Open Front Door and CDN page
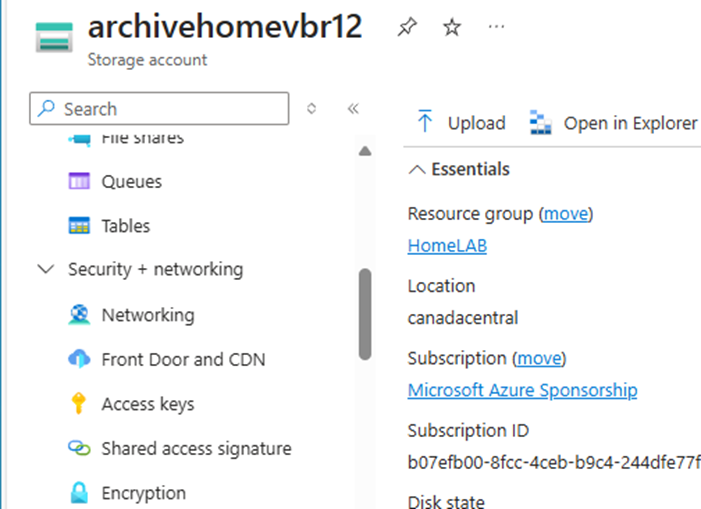This screenshot has width=701, height=509. [183, 359]
